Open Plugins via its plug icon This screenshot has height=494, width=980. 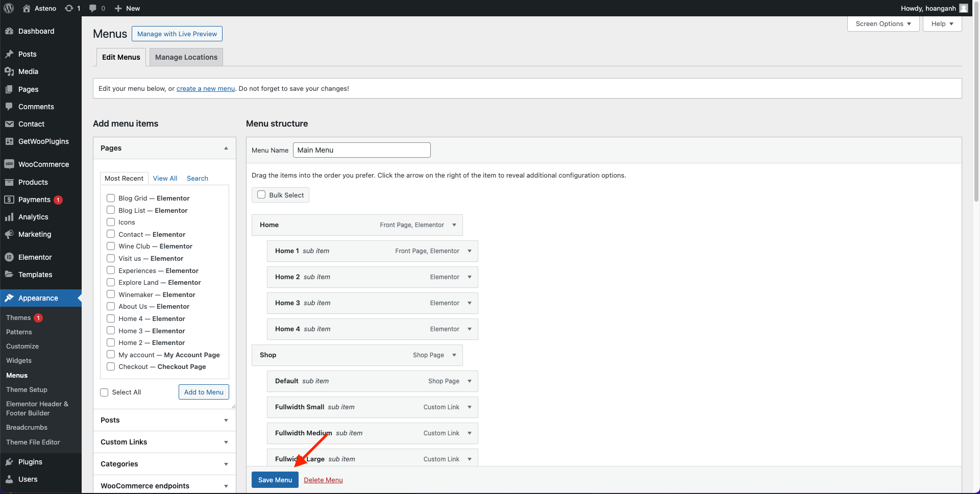coord(9,462)
